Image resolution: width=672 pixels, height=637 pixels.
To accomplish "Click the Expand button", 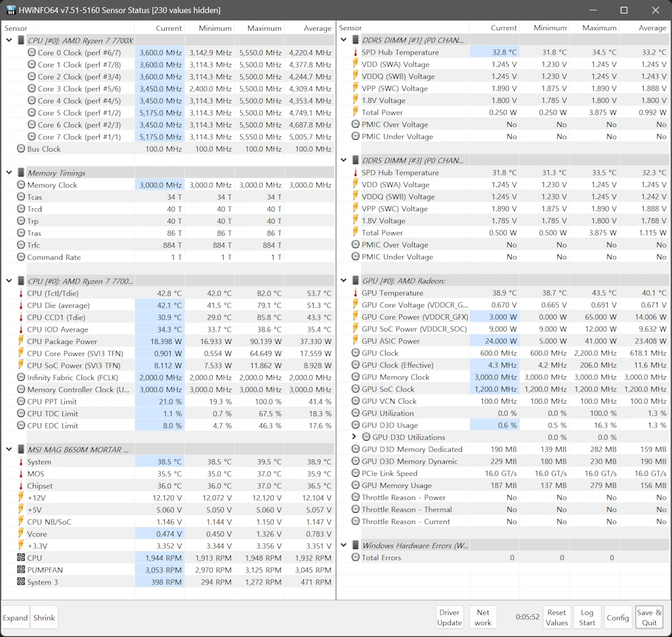I will [x=15, y=617].
